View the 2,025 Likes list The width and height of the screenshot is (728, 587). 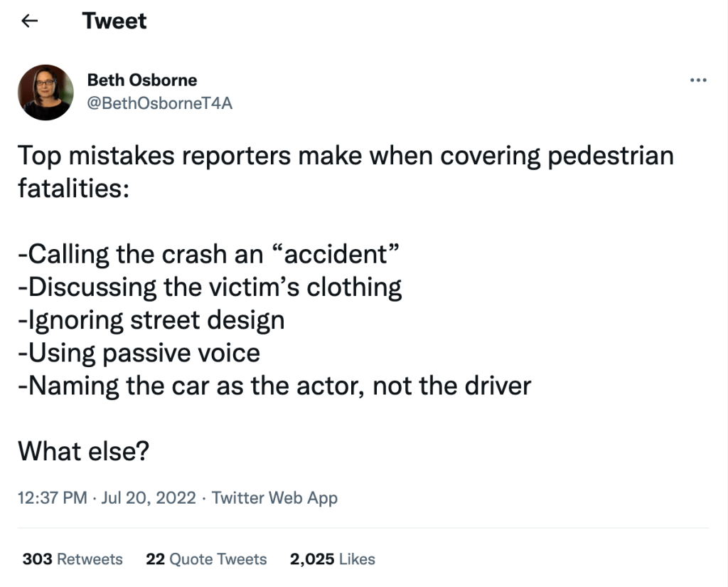pos(332,559)
